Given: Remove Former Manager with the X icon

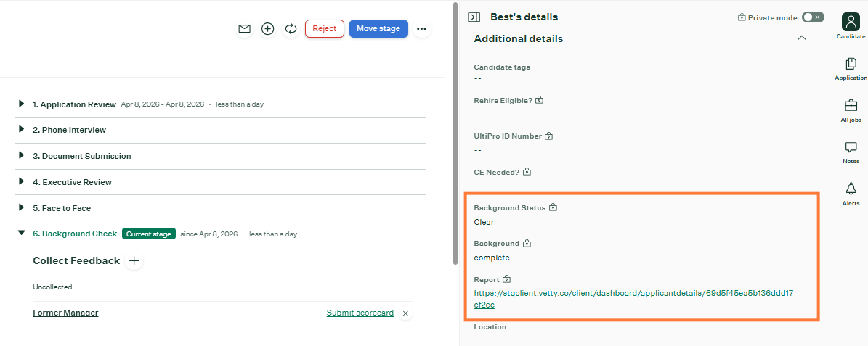Looking at the screenshot, I should tap(405, 313).
